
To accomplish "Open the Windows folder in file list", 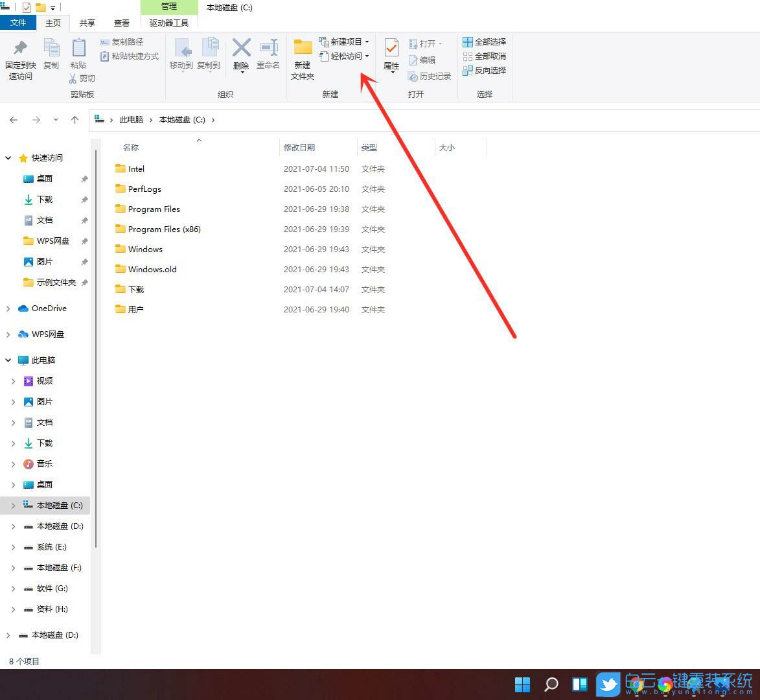I will [x=145, y=249].
